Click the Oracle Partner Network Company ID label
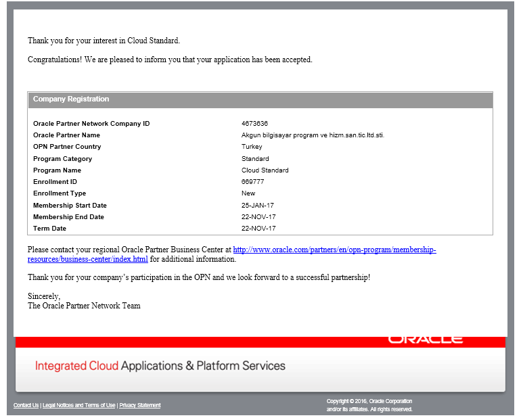 point(91,124)
